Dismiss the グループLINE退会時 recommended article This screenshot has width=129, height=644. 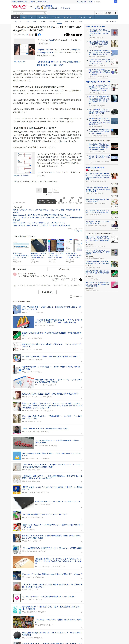coord(81,313)
